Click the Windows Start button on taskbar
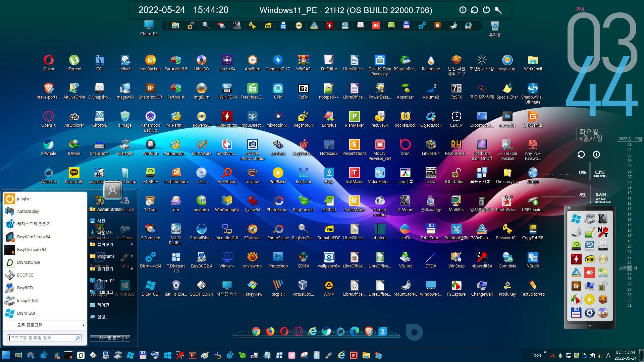 (6, 355)
